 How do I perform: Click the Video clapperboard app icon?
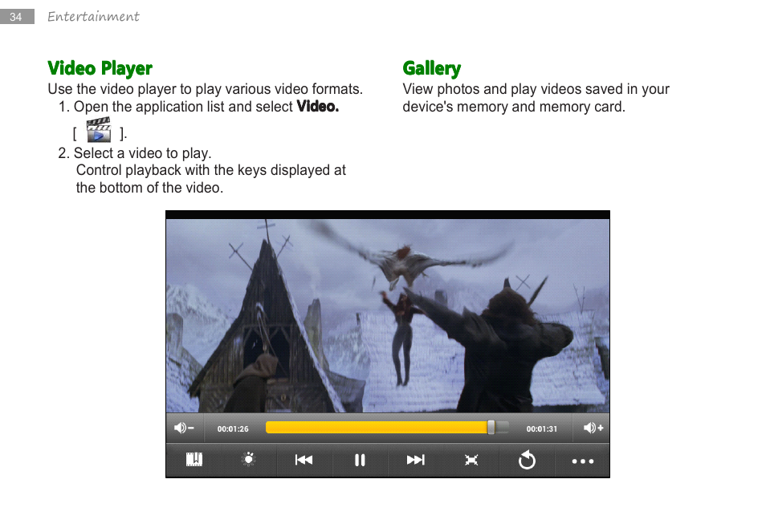coord(99,130)
